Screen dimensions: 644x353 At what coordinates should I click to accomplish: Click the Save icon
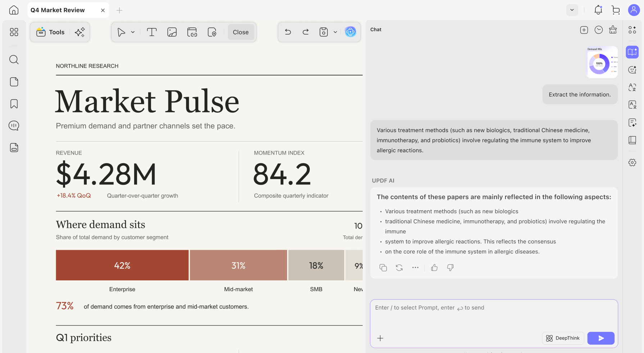tap(324, 32)
